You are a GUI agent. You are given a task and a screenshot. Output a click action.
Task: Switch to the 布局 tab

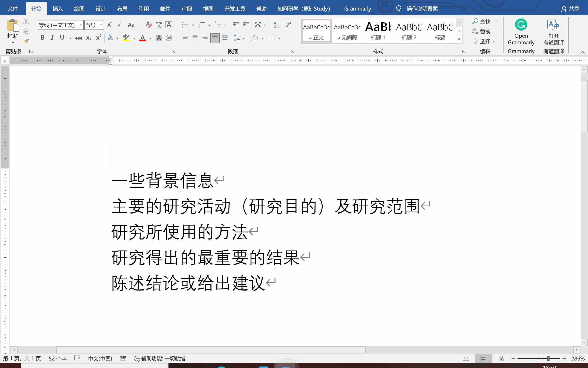pyautogui.click(x=122, y=9)
